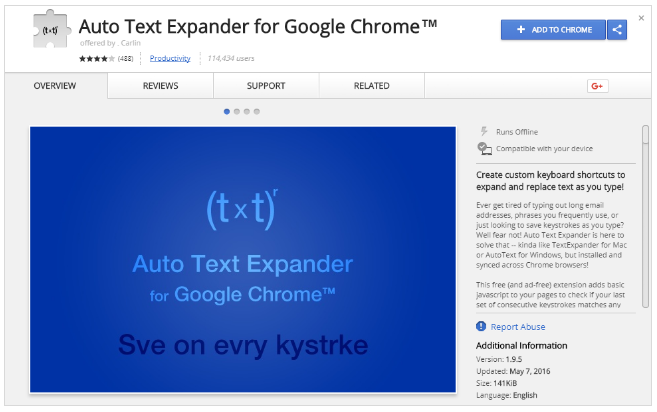Select the fourth carousel dot

(257, 111)
